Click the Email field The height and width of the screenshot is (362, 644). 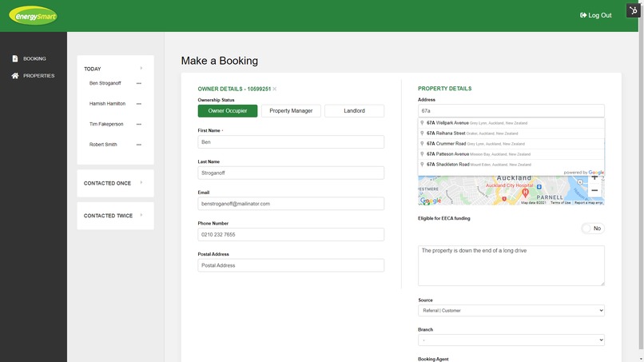point(291,204)
